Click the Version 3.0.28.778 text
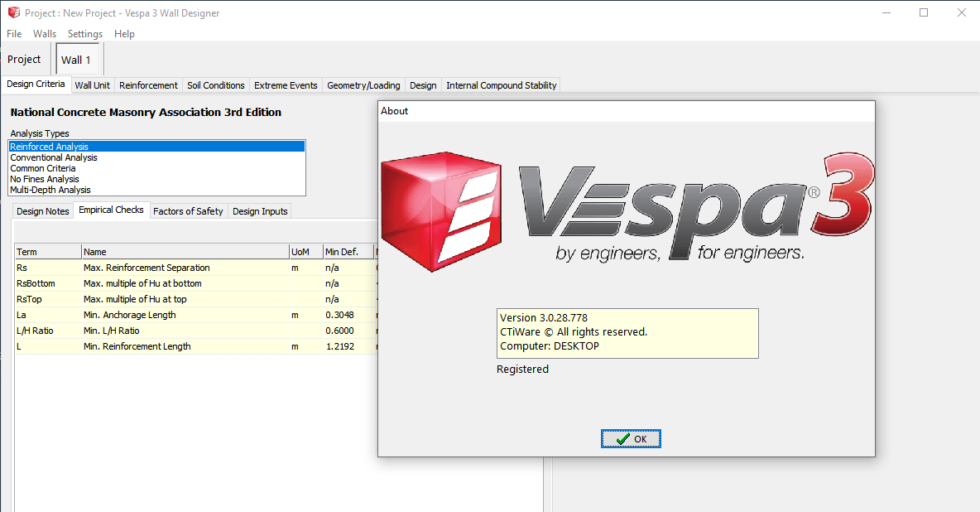This screenshot has width=980, height=512. pyautogui.click(x=544, y=318)
